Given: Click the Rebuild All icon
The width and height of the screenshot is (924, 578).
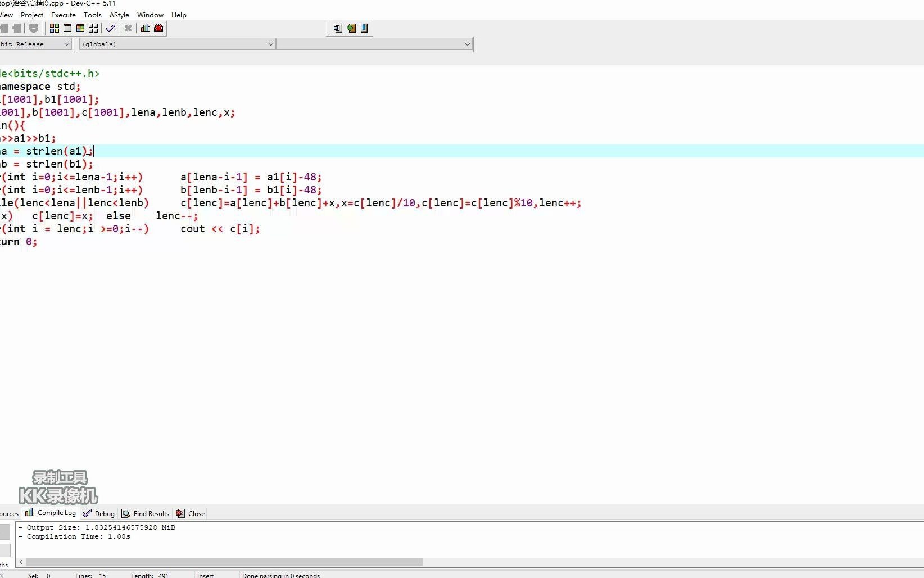Looking at the screenshot, I should (x=93, y=29).
